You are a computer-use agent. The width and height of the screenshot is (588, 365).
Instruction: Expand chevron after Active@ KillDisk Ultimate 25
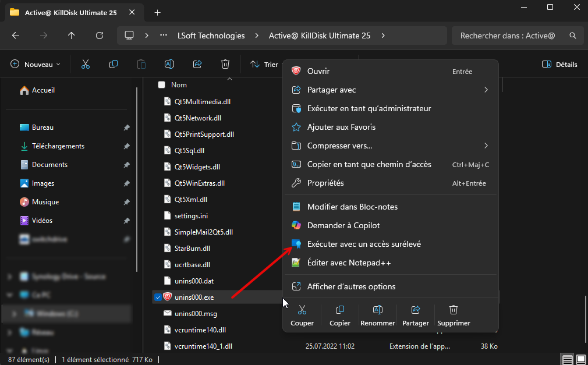click(x=383, y=36)
